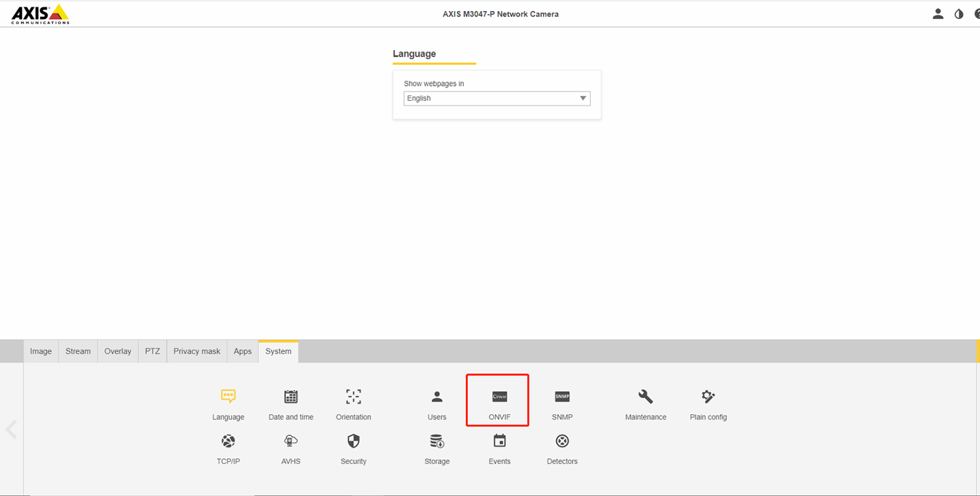Switch to the Apps tab
This screenshot has width=980, height=496.
tap(243, 351)
